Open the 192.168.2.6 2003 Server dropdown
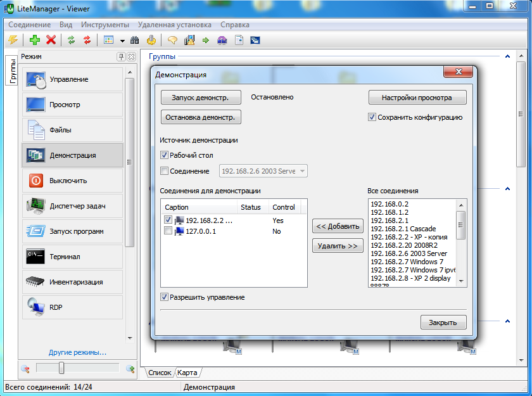 click(263, 171)
